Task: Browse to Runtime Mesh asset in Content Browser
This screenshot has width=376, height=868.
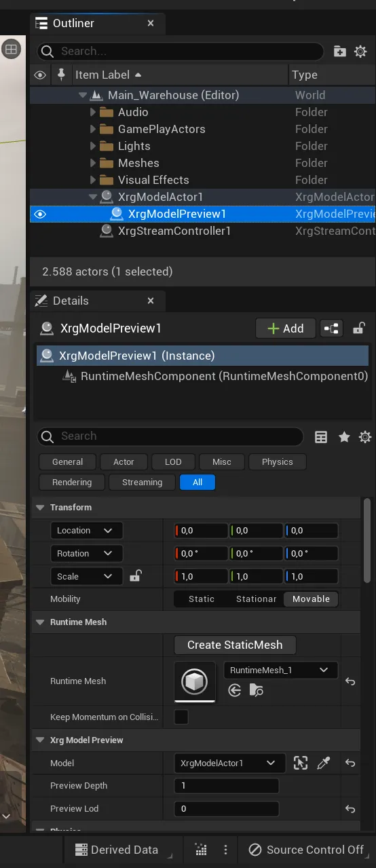Action: pyautogui.click(x=257, y=690)
